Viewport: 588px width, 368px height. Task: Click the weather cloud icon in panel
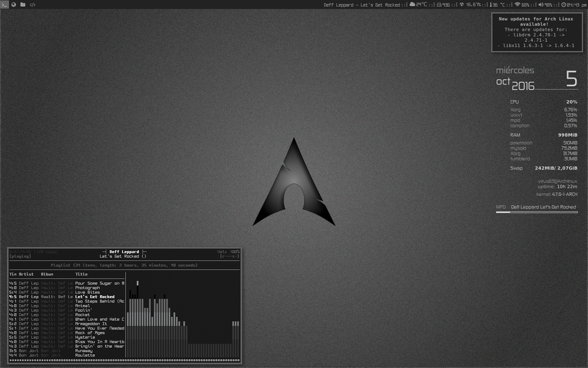point(412,5)
